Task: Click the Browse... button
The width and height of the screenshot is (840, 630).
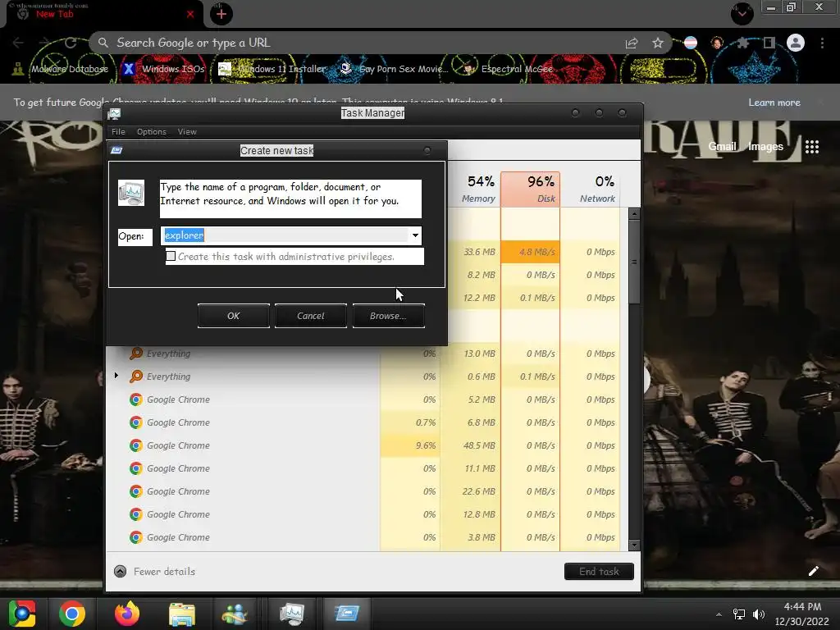Action: 388,316
